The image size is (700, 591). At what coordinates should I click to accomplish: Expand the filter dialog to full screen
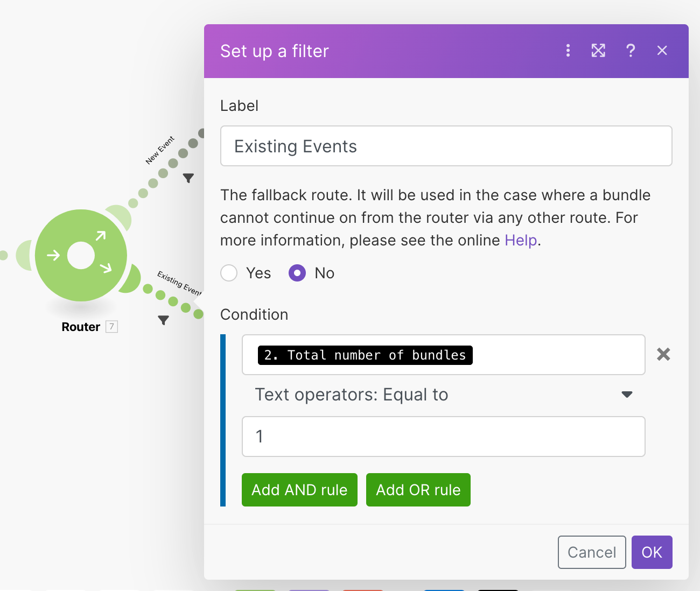pos(598,51)
